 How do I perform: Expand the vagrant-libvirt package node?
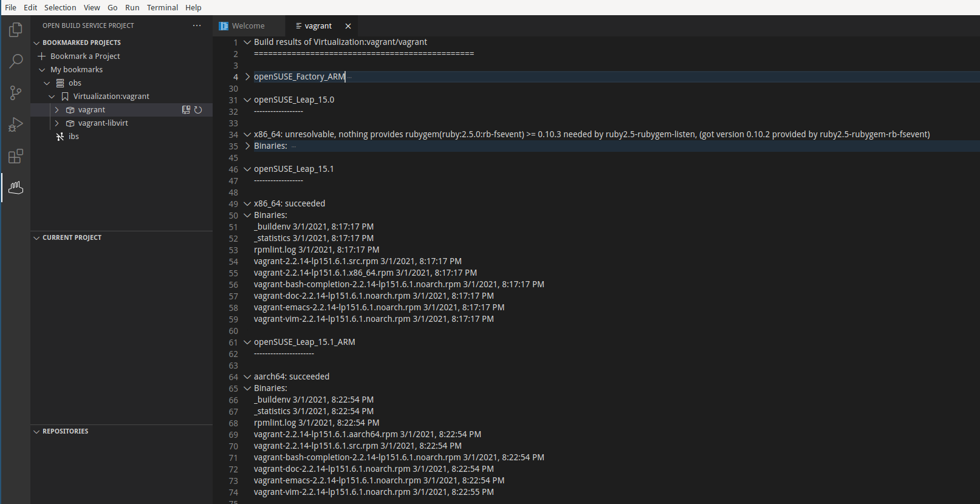pyautogui.click(x=57, y=123)
